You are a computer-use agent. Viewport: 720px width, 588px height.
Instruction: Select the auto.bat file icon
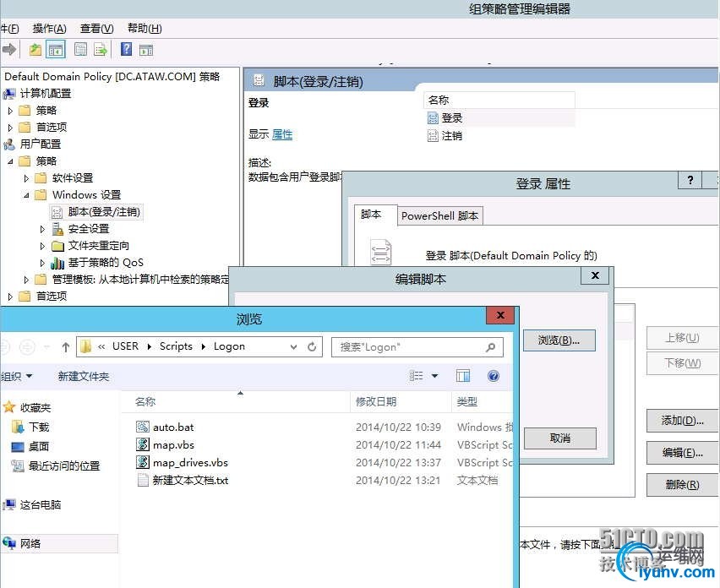pos(143,427)
